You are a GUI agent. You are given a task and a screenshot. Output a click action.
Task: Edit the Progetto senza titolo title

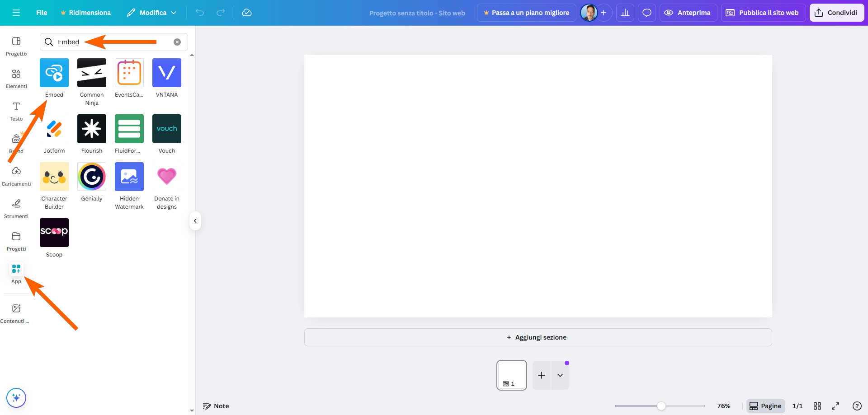pyautogui.click(x=417, y=13)
